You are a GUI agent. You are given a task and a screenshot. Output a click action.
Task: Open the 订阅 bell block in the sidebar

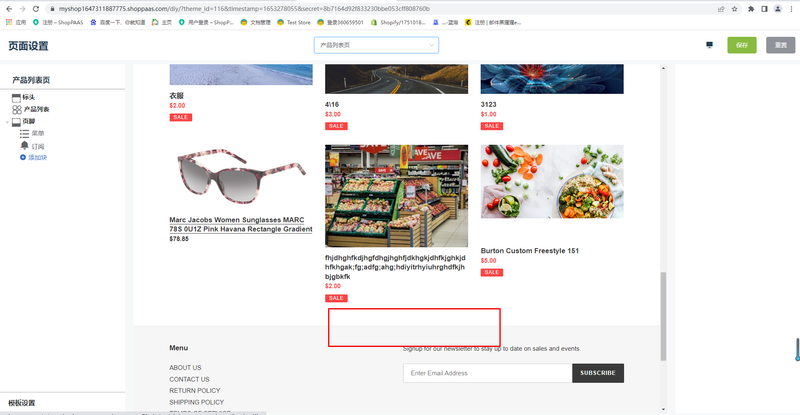click(x=25, y=146)
